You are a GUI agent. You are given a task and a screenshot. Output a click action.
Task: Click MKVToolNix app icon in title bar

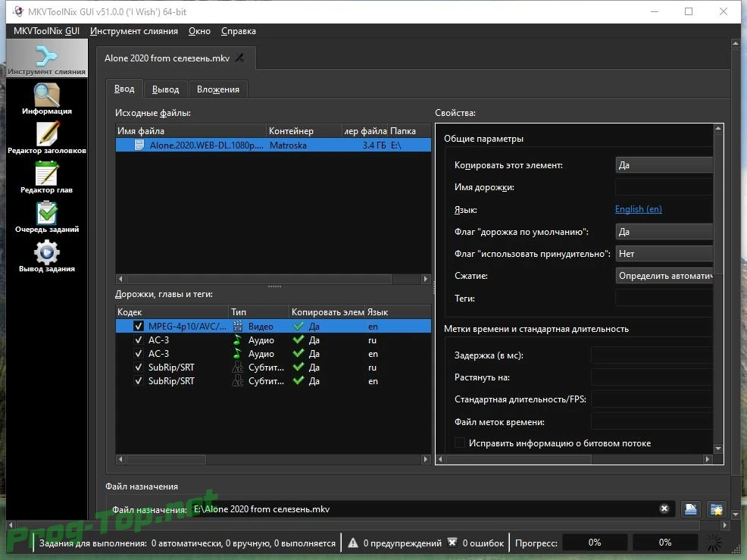coord(18,11)
